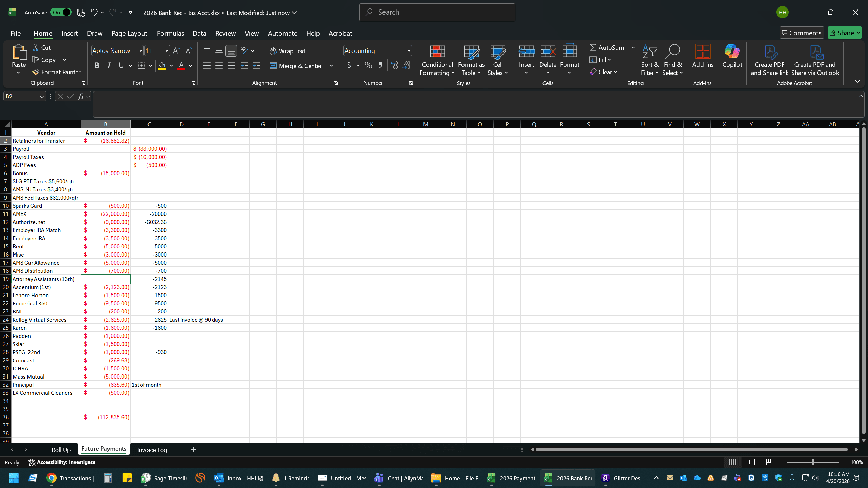Image resolution: width=868 pixels, height=488 pixels.
Task: Launch Copilot from the ribbon
Action: pyautogui.click(x=732, y=56)
